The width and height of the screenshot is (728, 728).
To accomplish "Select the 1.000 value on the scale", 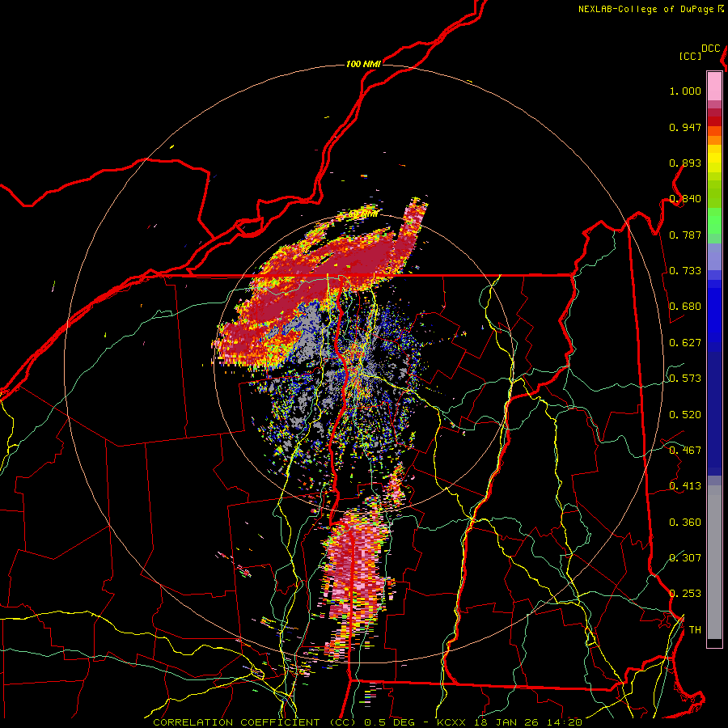I will [685, 91].
